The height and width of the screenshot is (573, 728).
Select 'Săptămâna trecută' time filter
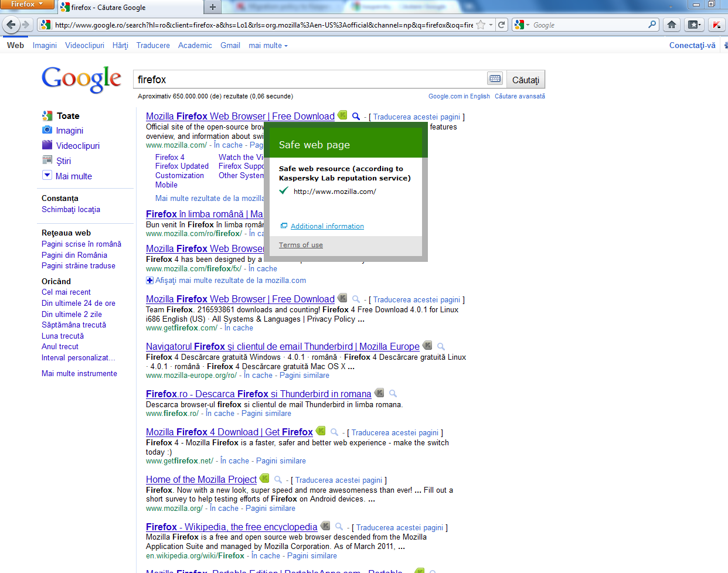74,325
